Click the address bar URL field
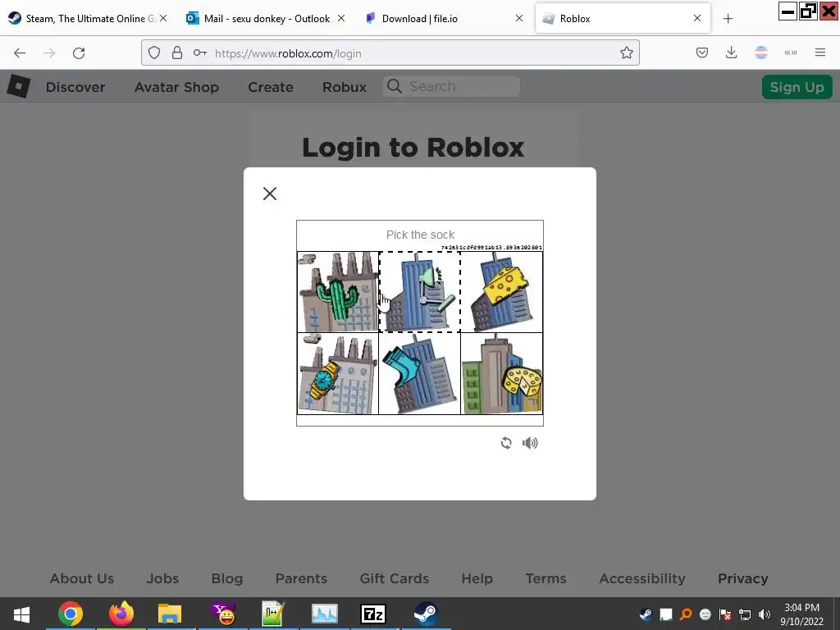The width and height of the screenshot is (840, 630). click(390, 52)
